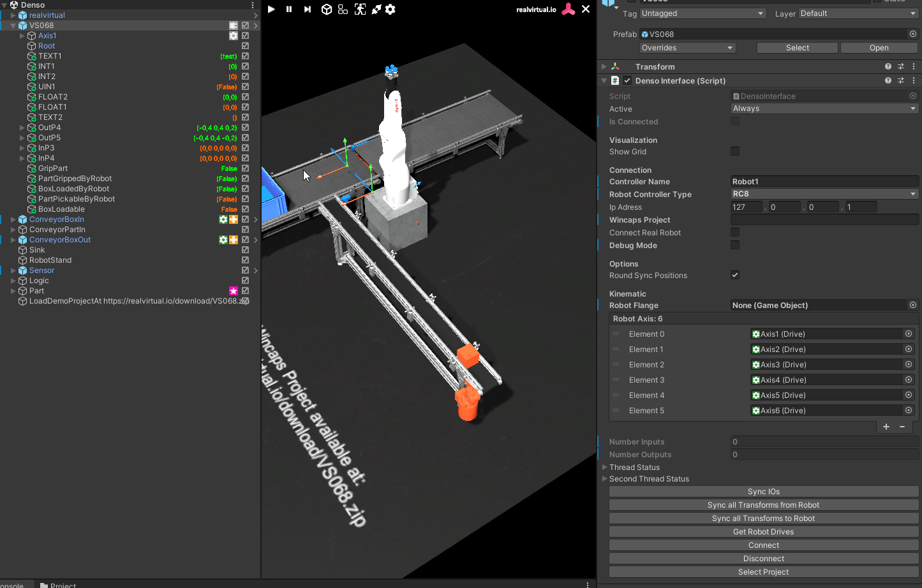Enable the Debug Mode checkbox

[735, 246]
